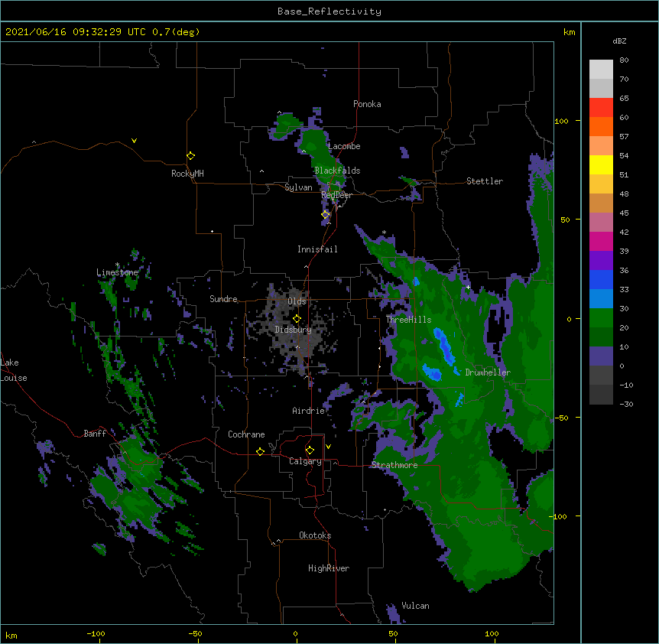
Task: Select the Lacombe city label
Action: point(344,146)
